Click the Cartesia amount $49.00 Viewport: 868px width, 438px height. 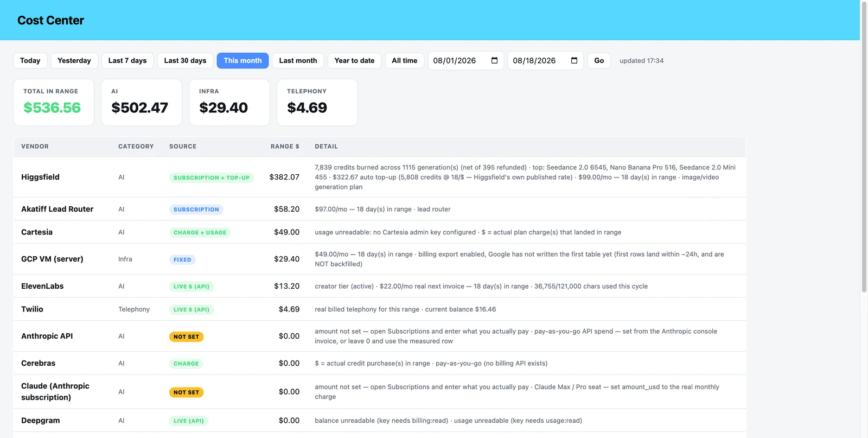286,232
